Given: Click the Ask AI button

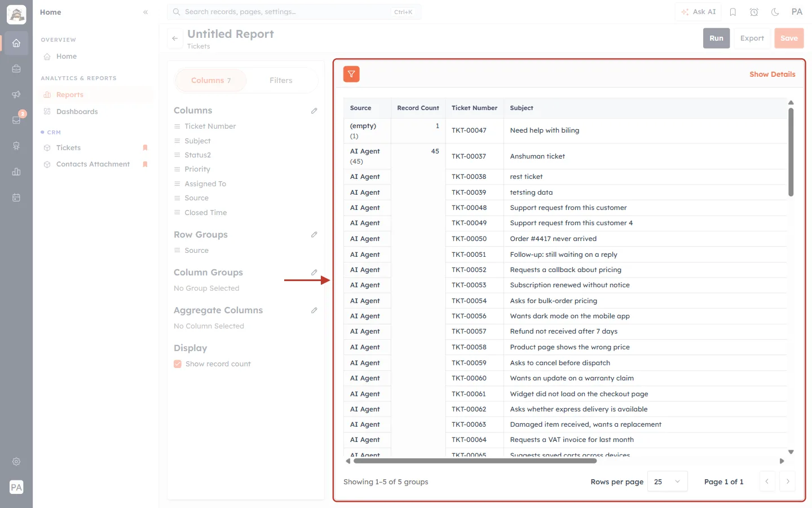Looking at the screenshot, I should coord(698,12).
